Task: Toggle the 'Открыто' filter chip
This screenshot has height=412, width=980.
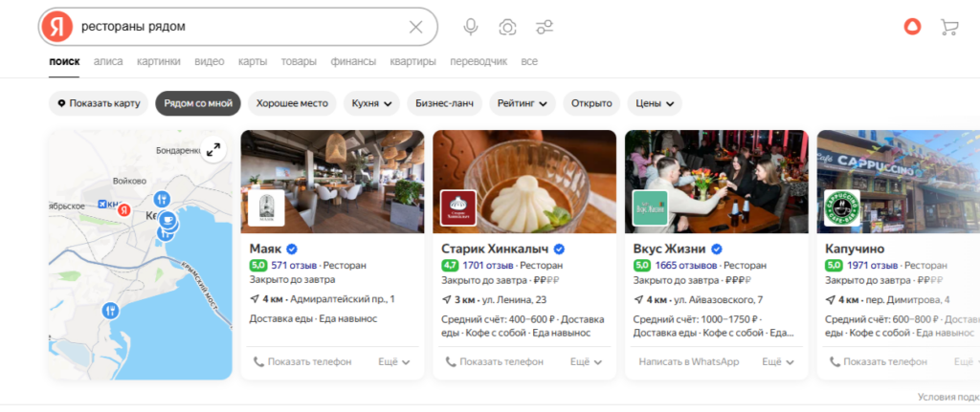Action: (x=591, y=103)
